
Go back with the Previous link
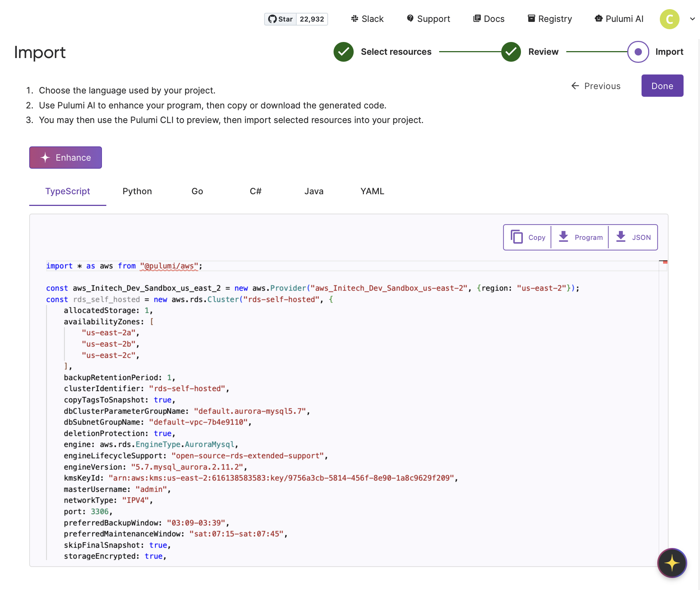point(596,86)
